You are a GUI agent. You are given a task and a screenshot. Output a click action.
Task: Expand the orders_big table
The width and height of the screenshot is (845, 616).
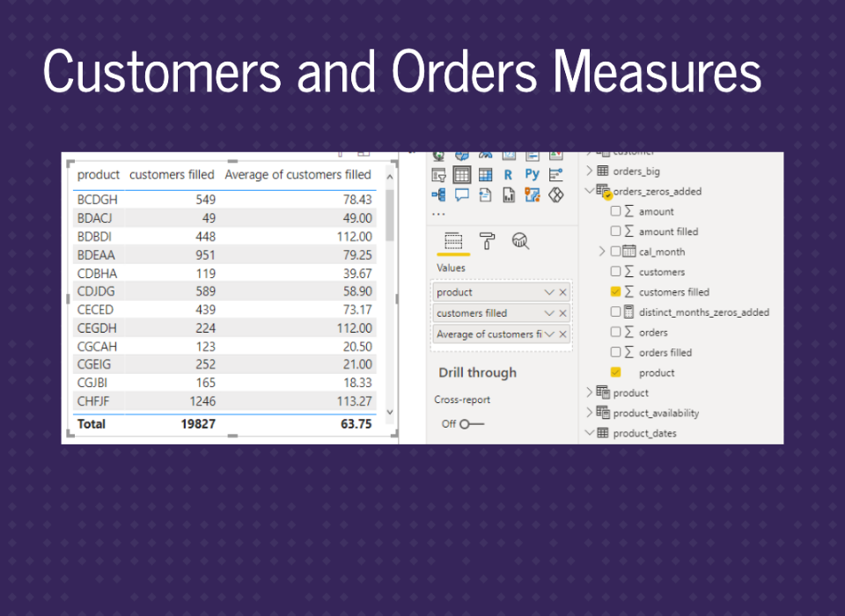click(x=590, y=171)
